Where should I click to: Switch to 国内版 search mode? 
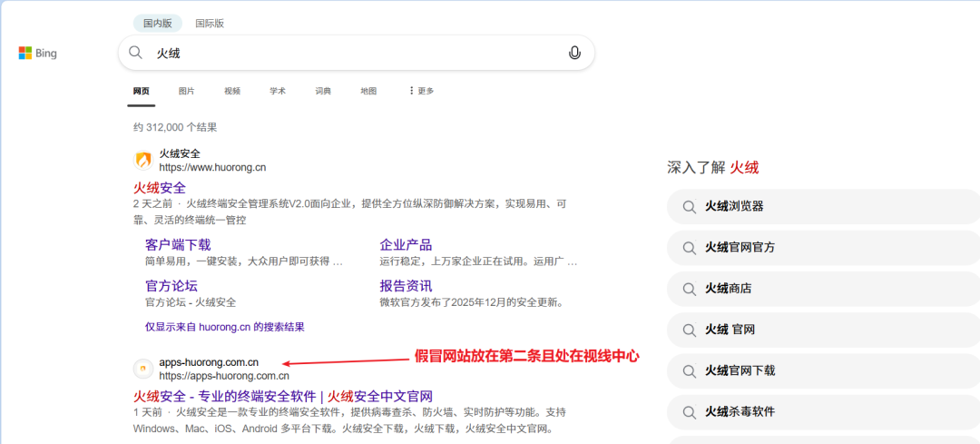pyautogui.click(x=158, y=24)
